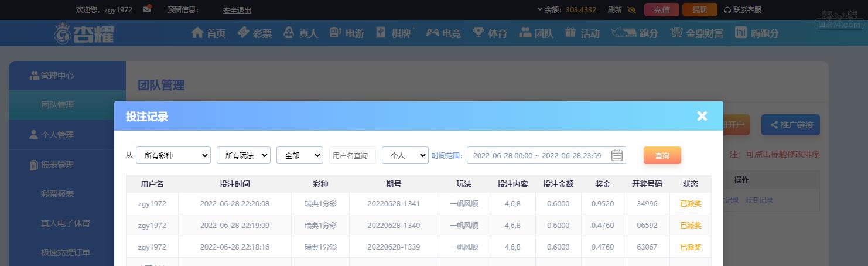Viewport: 868px width, 266px height.
Task: Click the 杏耀 site logo
Action: click(x=84, y=33)
